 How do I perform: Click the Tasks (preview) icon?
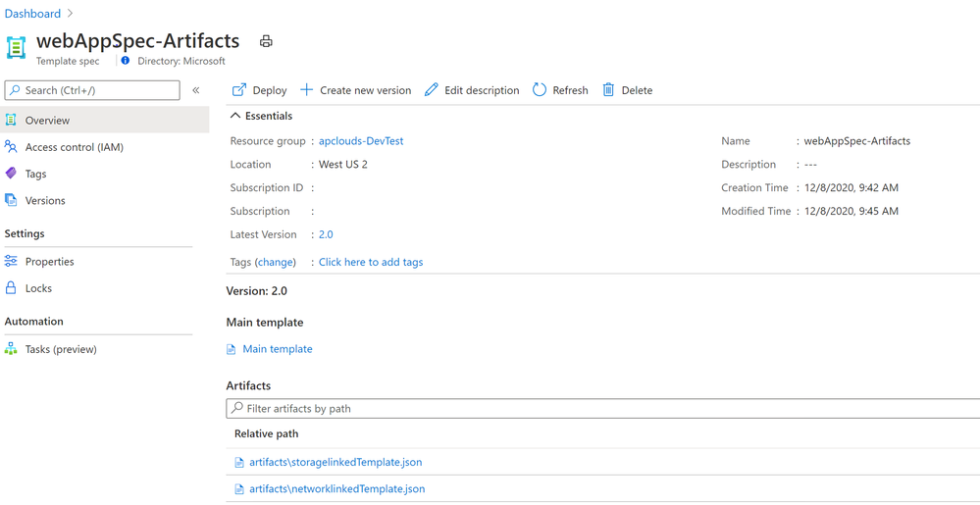tap(11, 349)
